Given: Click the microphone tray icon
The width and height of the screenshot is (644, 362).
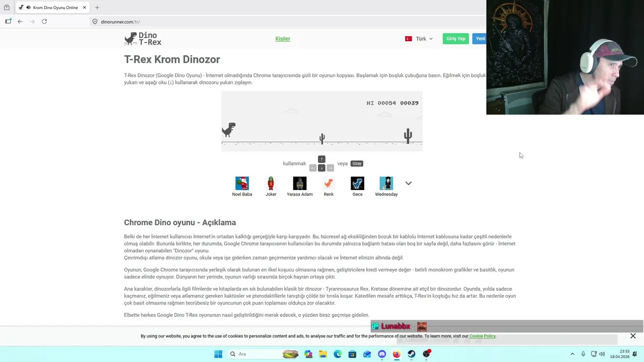Looking at the screenshot, I should [x=583, y=354].
